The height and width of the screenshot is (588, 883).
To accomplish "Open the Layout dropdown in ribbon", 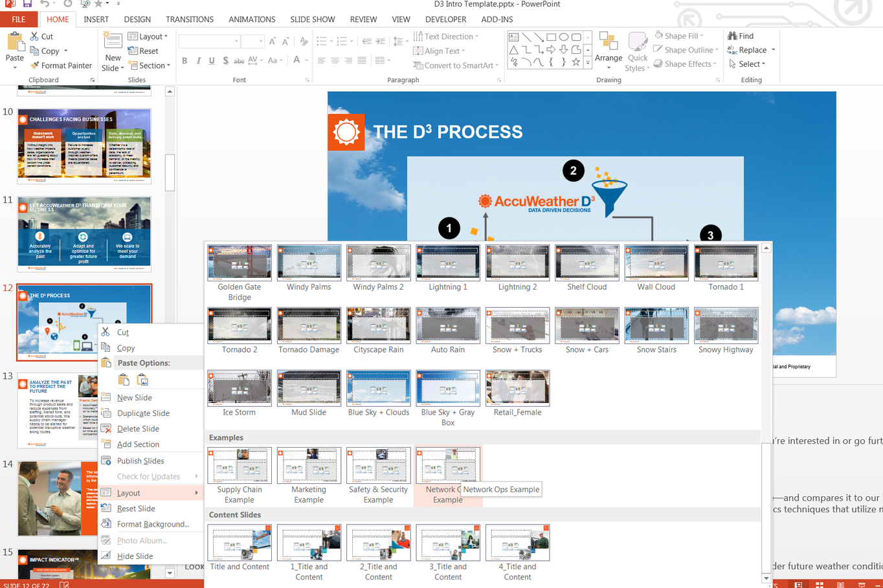I will click(148, 37).
